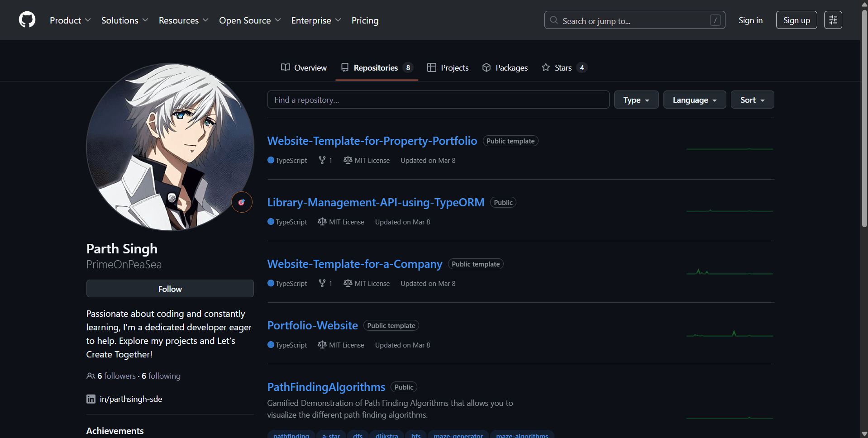This screenshot has height=438, width=868.
Task: Click the search magnifier icon
Action: 553,20
